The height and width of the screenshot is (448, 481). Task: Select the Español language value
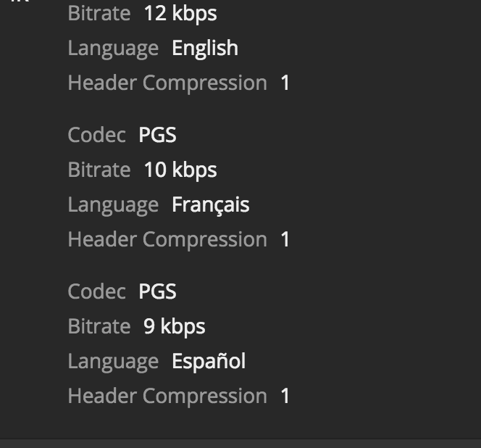click(x=208, y=362)
